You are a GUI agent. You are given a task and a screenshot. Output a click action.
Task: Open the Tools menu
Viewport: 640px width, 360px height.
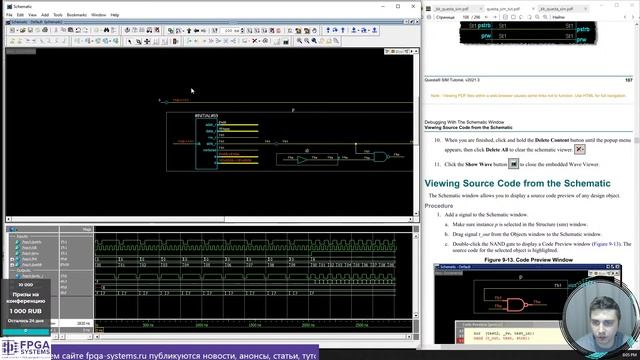[x=58, y=15]
